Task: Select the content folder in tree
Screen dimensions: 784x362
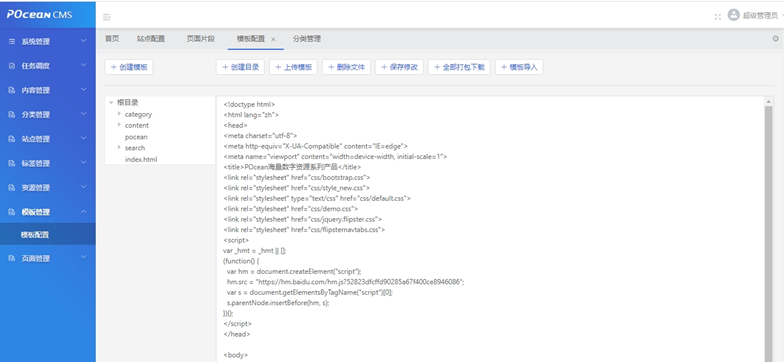Action: [136, 125]
